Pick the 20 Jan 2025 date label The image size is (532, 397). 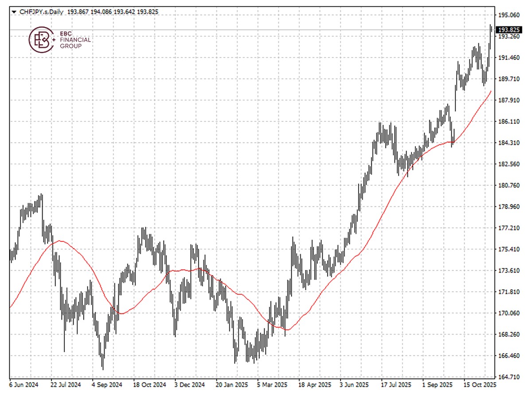click(232, 385)
